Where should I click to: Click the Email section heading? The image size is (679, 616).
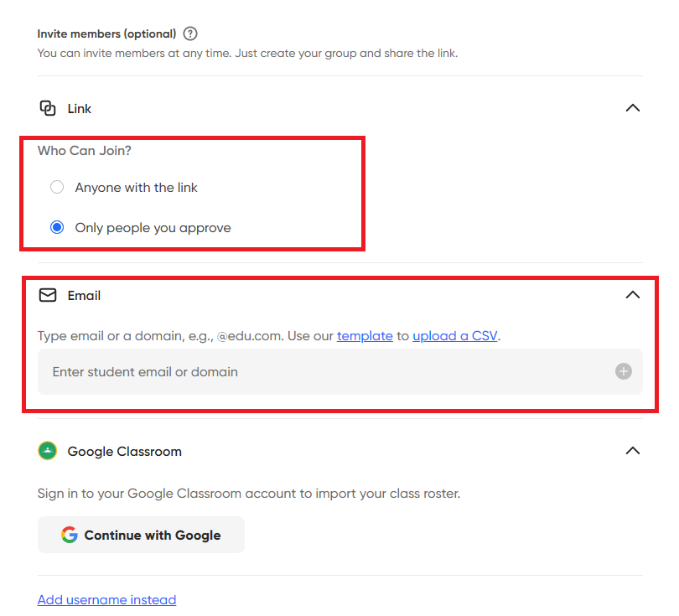[84, 296]
